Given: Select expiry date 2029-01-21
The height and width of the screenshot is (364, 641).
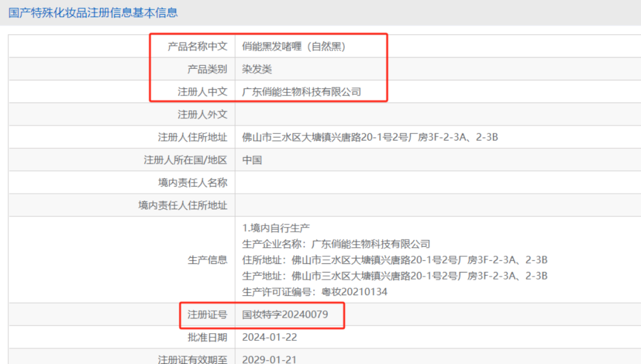Looking at the screenshot, I should point(269,359).
